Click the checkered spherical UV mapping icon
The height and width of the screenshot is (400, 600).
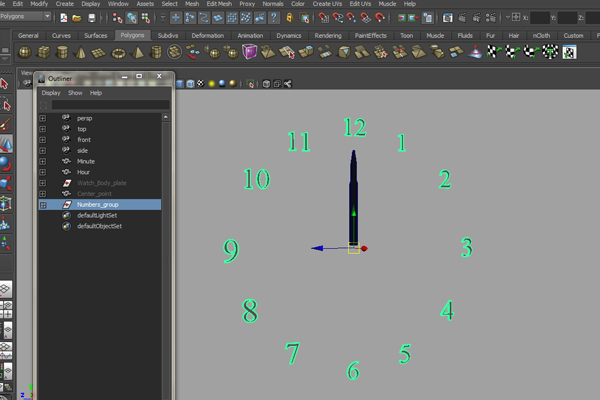[531, 52]
